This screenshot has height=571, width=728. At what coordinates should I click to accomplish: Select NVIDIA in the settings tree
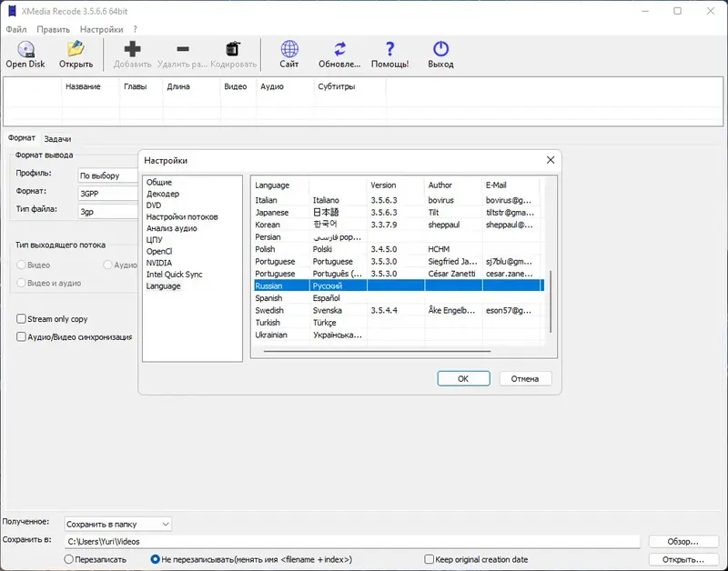click(158, 263)
